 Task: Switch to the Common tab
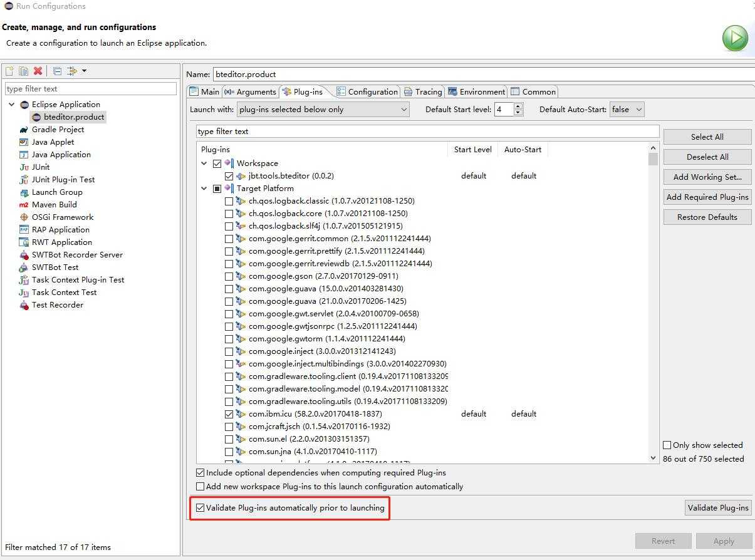533,91
